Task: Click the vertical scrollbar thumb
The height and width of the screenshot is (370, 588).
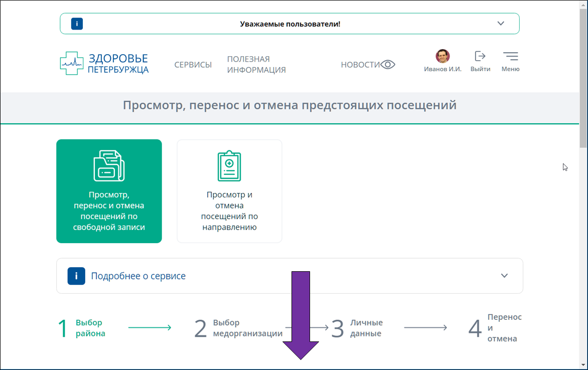Action: click(x=583, y=79)
